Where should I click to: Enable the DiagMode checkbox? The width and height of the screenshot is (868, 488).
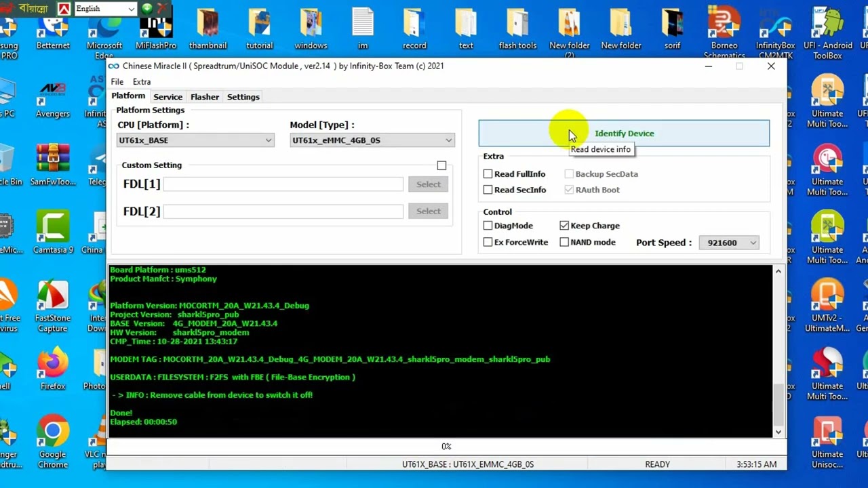488,226
